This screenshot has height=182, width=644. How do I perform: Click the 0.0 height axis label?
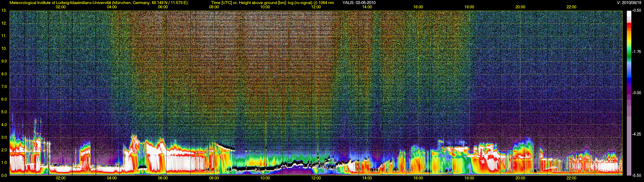4,176
